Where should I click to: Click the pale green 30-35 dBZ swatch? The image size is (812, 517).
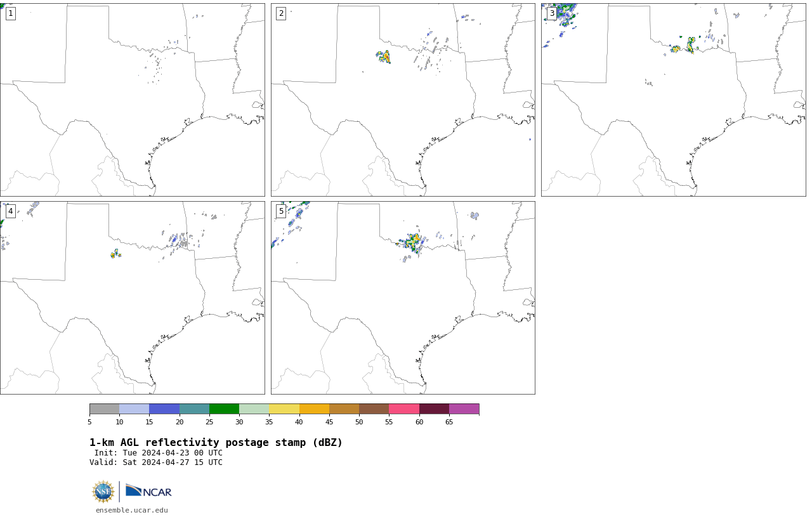[254, 409]
